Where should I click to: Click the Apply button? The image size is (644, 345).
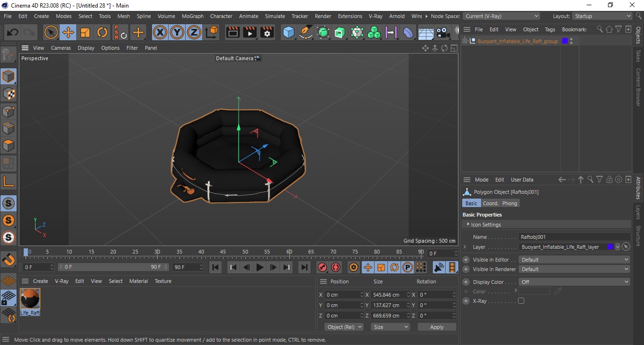coord(437,327)
